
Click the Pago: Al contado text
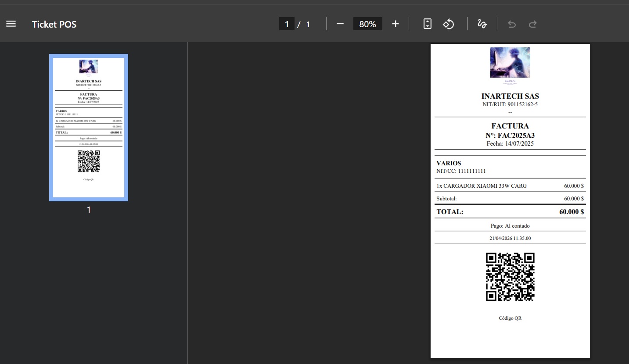[x=510, y=226]
